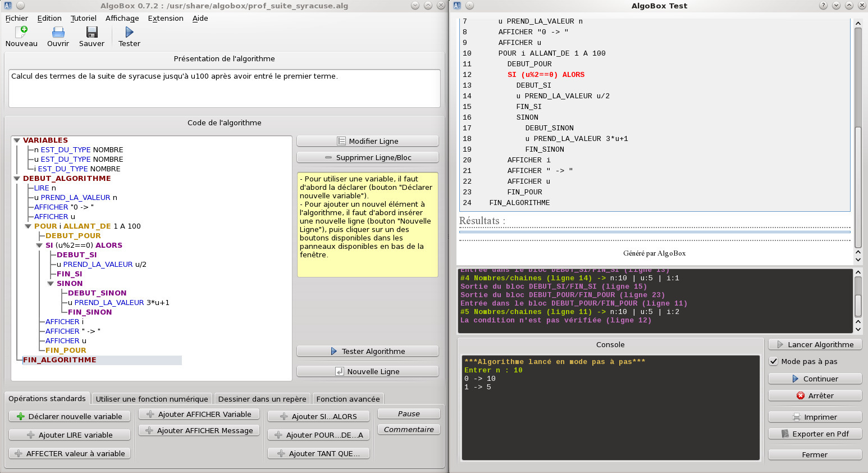Image resolution: width=868 pixels, height=473 pixels.
Task: Open the Extension menu
Action: pyautogui.click(x=166, y=18)
